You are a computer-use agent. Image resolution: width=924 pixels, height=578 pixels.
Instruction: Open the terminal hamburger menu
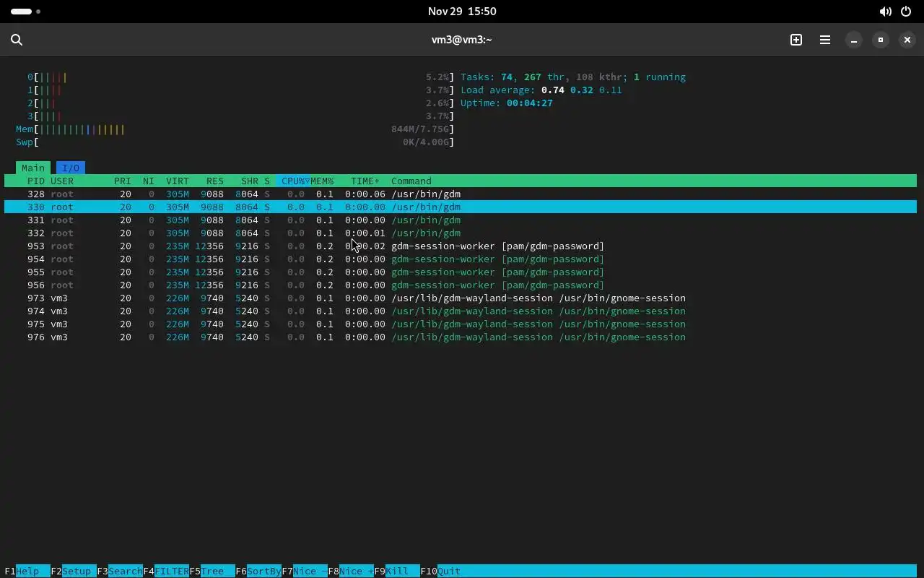tap(825, 40)
